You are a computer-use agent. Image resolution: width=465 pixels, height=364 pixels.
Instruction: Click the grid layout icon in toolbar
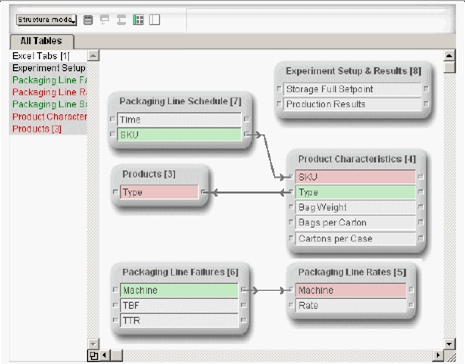click(x=138, y=20)
